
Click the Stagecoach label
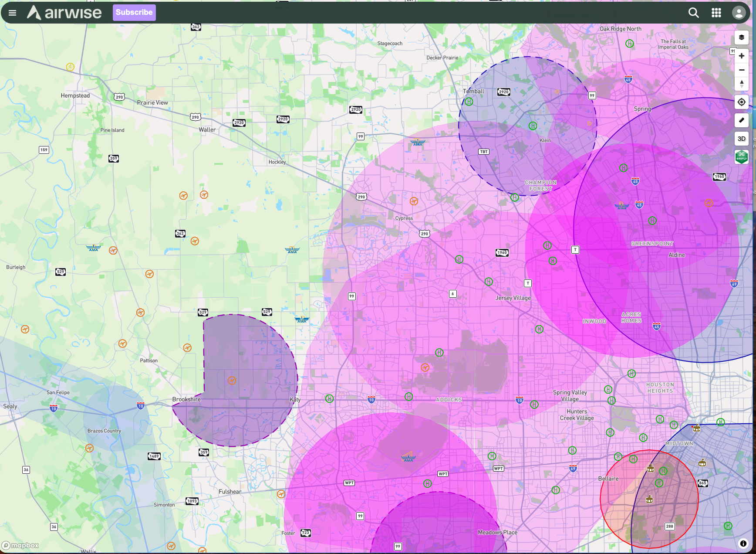coord(390,44)
